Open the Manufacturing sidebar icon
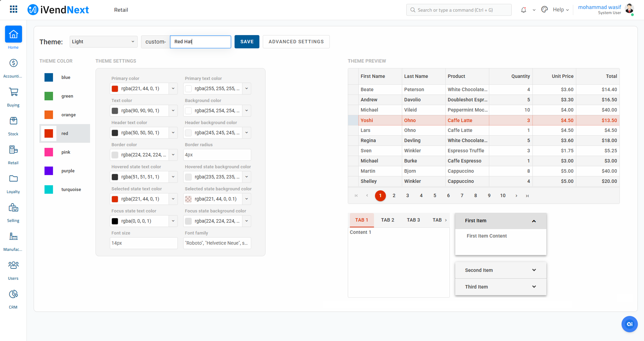644x341 pixels. point(13,236)
